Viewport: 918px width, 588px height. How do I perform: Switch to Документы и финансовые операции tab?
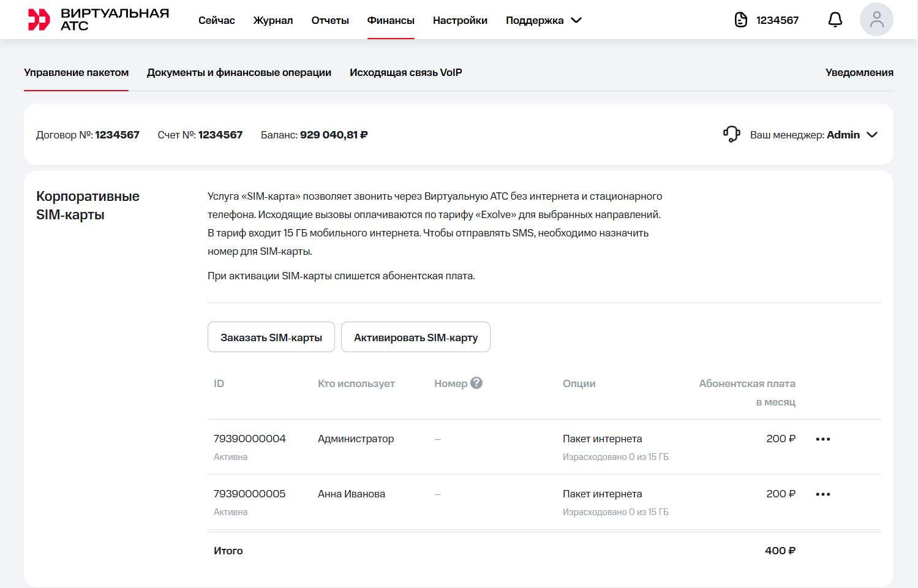(x=239, y=72)
